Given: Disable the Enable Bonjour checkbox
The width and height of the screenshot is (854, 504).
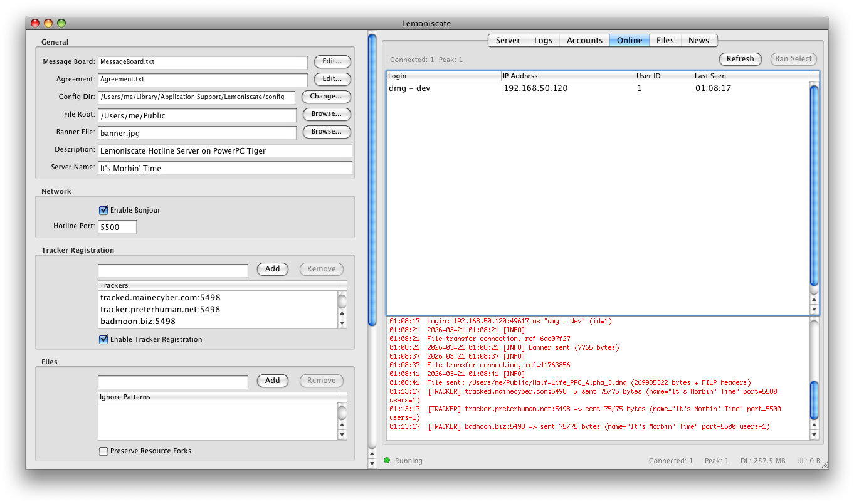Looking at the screenshot, I should [103, 210].
